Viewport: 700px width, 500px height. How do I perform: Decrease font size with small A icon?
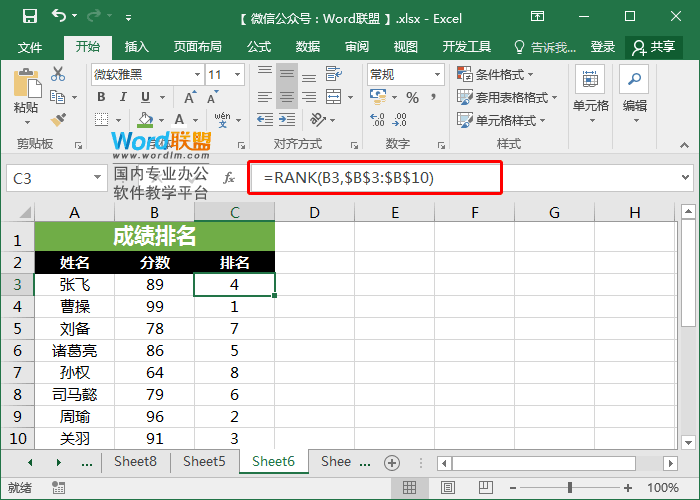212,97
